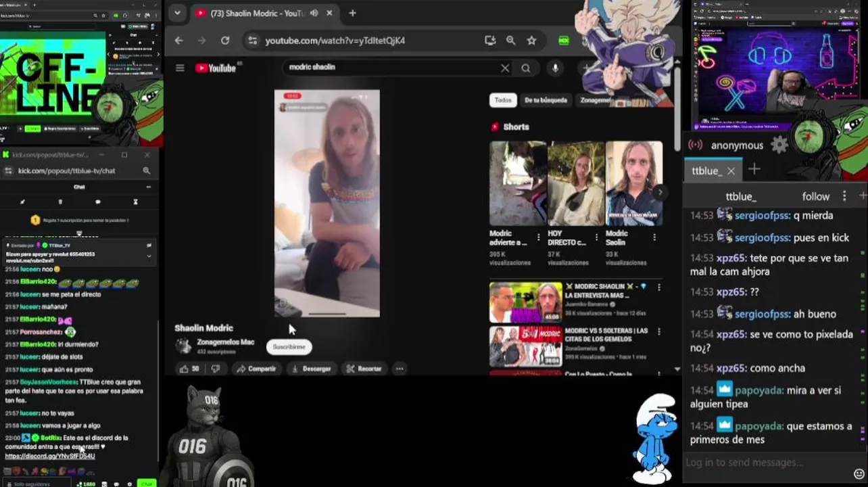The image size is (868, 487).
Task: Follow ttblue_ channel in chat panel
Action: [815, 196]
